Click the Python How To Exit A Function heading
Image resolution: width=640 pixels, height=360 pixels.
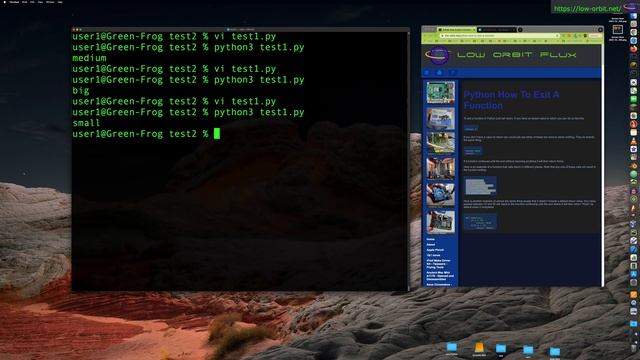click(x=511, y=100)
